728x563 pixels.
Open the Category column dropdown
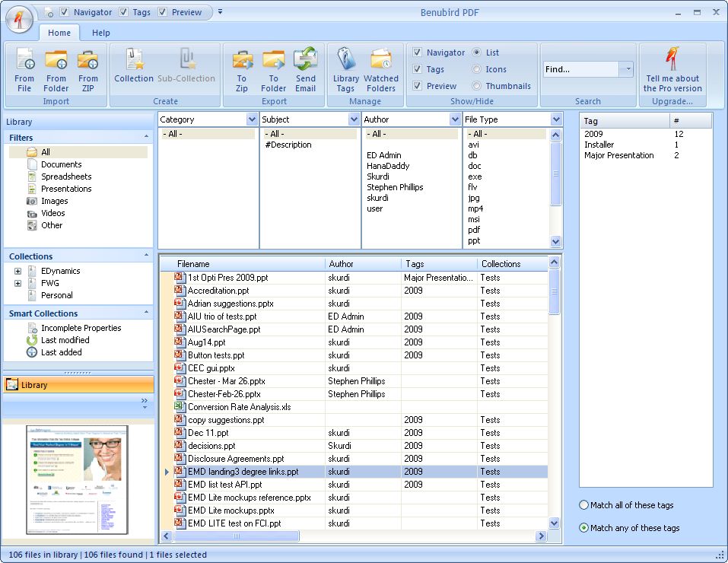(x=252, y=119)
